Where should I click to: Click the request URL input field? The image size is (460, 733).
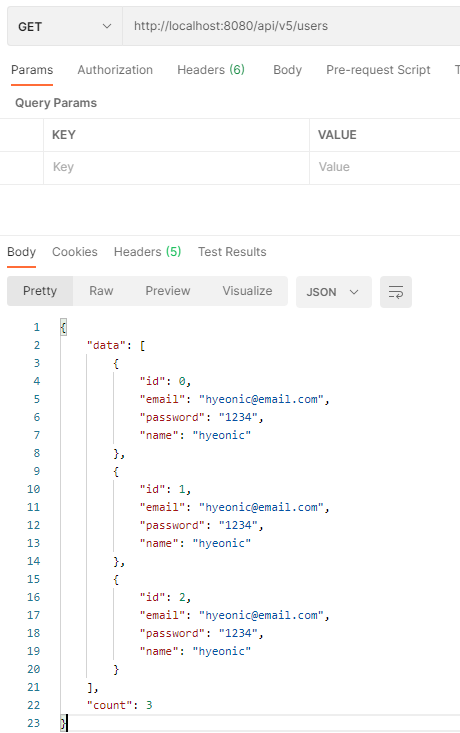click(x=291, y=26)
